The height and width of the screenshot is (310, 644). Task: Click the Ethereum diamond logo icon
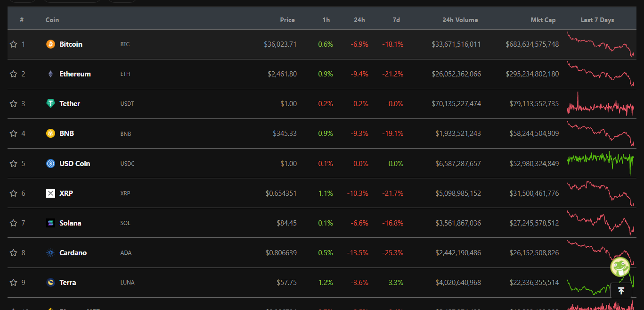50,74
